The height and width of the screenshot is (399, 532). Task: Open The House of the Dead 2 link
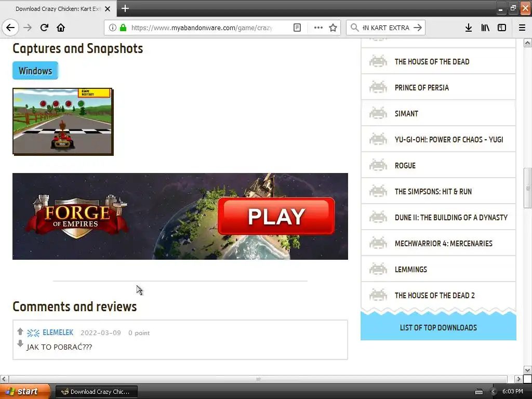[x=435, y=296]
